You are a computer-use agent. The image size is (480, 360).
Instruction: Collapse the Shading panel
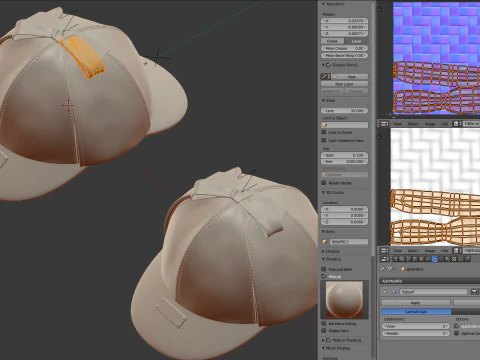click(323, 259)
